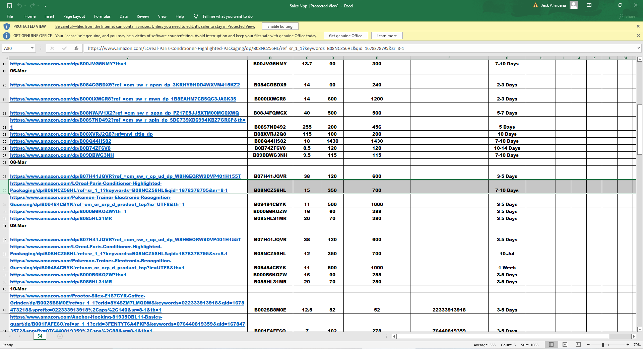
Task: Click the Tell me lightbulb icon
Action: 196,16
